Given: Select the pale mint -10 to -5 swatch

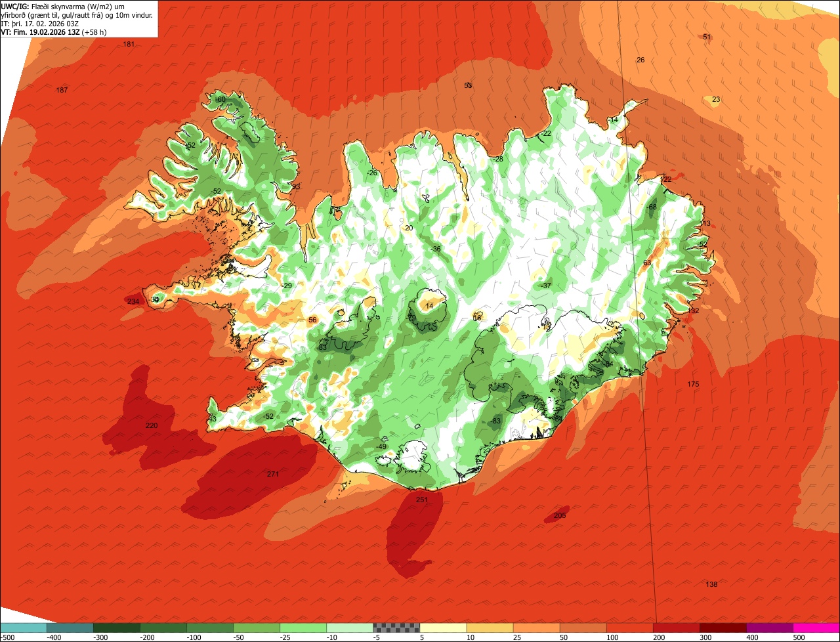Looking at the screenshot, I should tap(350, 628).
